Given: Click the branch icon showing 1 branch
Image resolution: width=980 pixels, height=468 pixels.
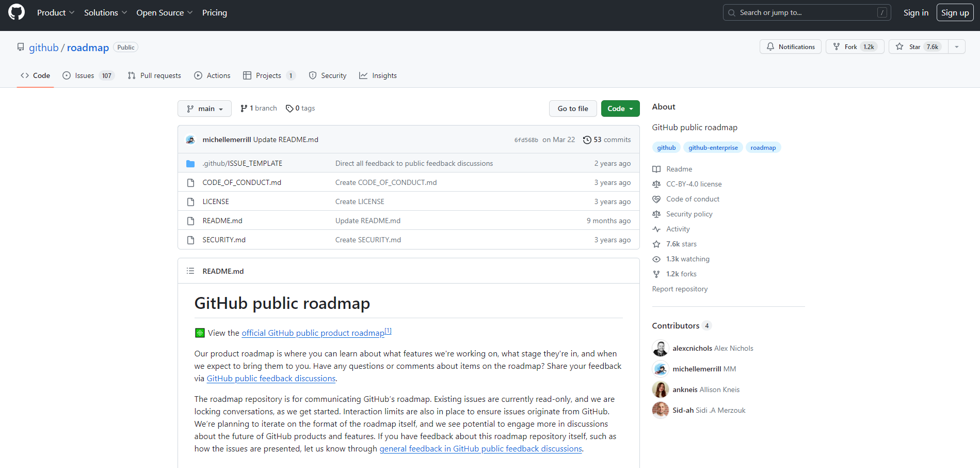Looking at the screenshot, I should (243, 108).
